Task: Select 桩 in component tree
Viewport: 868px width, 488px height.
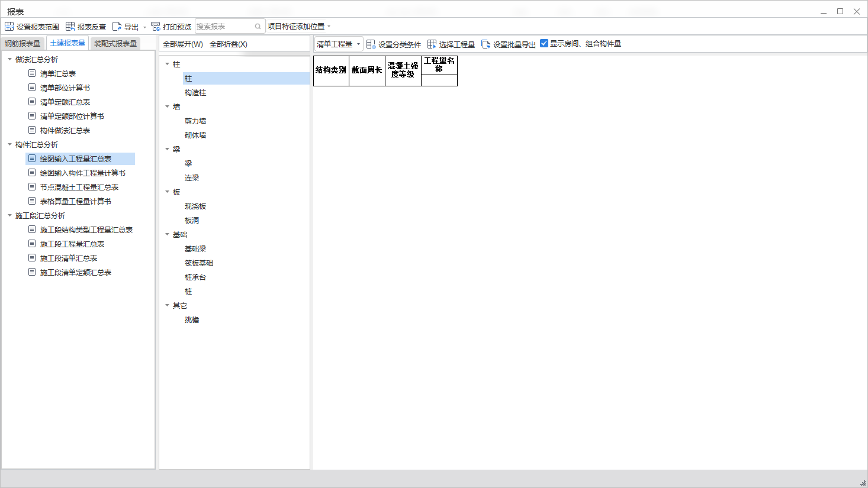Action: [x=188, y=291]
